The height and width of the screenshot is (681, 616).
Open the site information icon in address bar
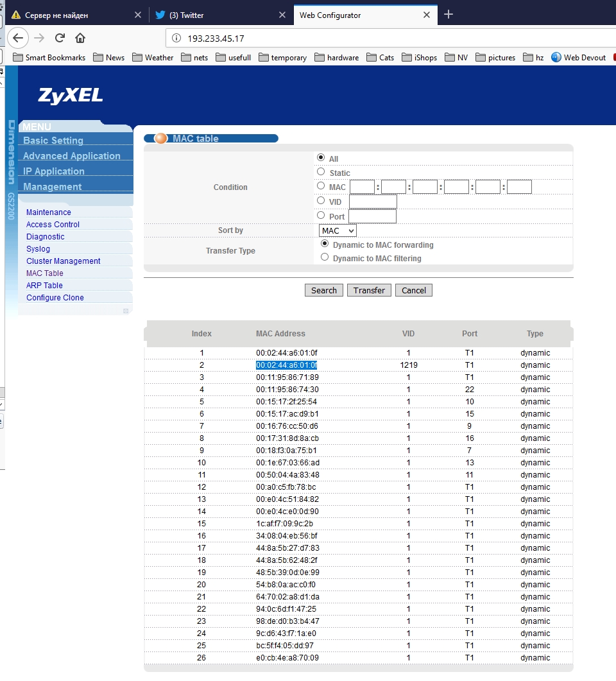pos(176,39)
